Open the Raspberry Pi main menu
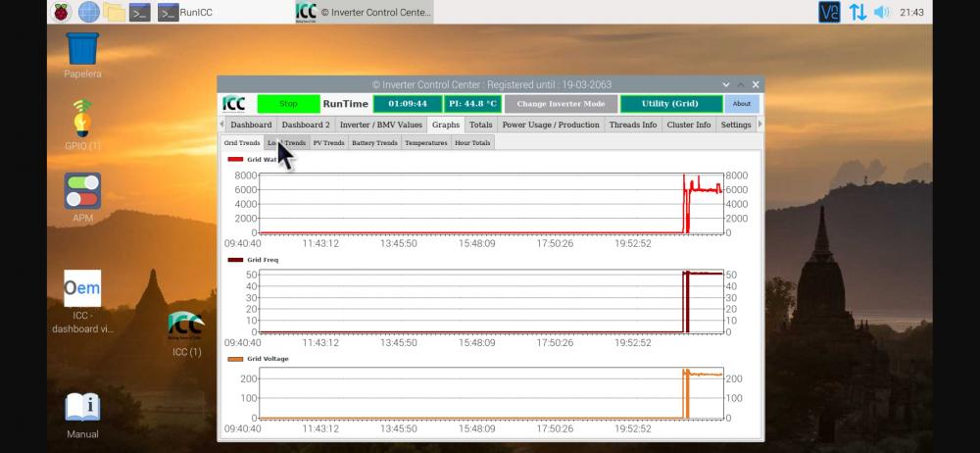Image resolution: width=980 pixels, height=453 pixels. pyautogui.click(x=62, y=12)
